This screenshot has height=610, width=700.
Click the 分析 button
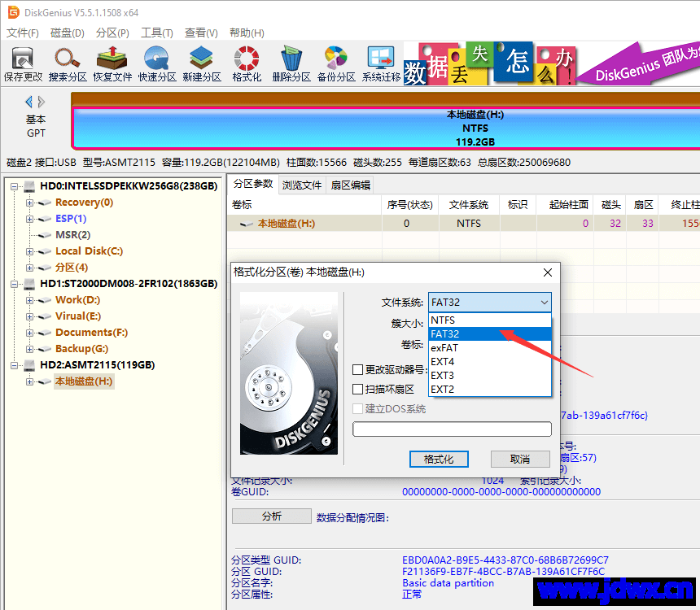[x=271, y=516]
